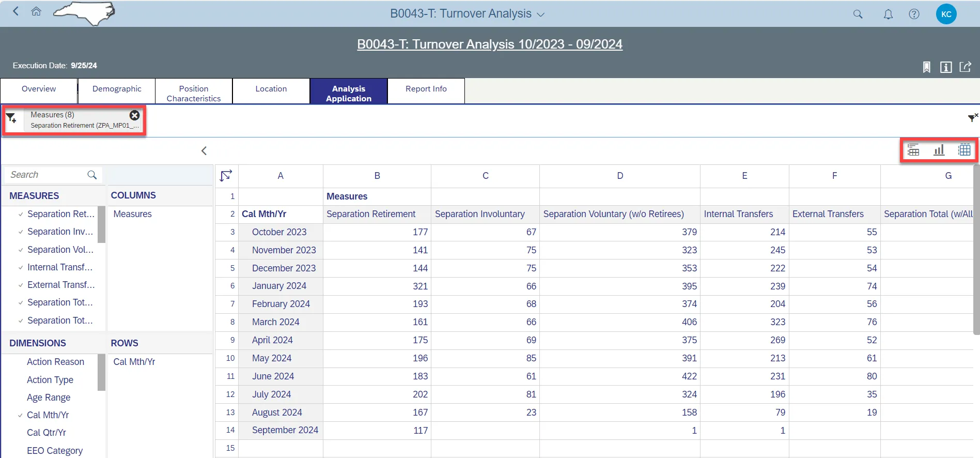Viewport: 980px width, 458px height.
Task: Uncheck the Separation Ret... measure
Action: pos(60,214)
